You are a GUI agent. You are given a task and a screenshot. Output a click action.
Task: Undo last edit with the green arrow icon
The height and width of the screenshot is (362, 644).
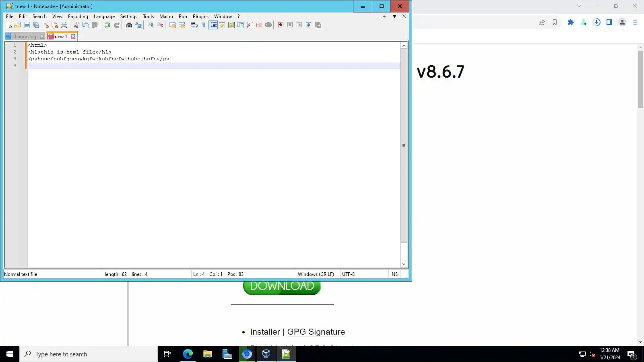pyautogui.click(x=107, y=25)
